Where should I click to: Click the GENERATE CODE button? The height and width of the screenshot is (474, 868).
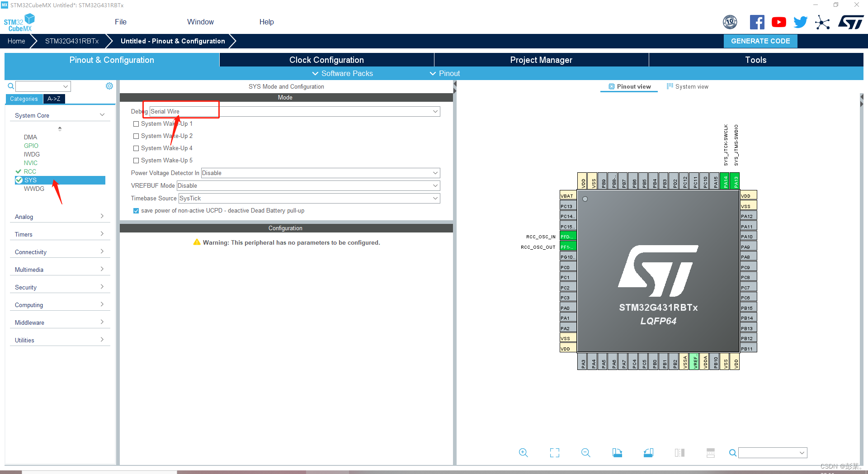coord(760,41)
